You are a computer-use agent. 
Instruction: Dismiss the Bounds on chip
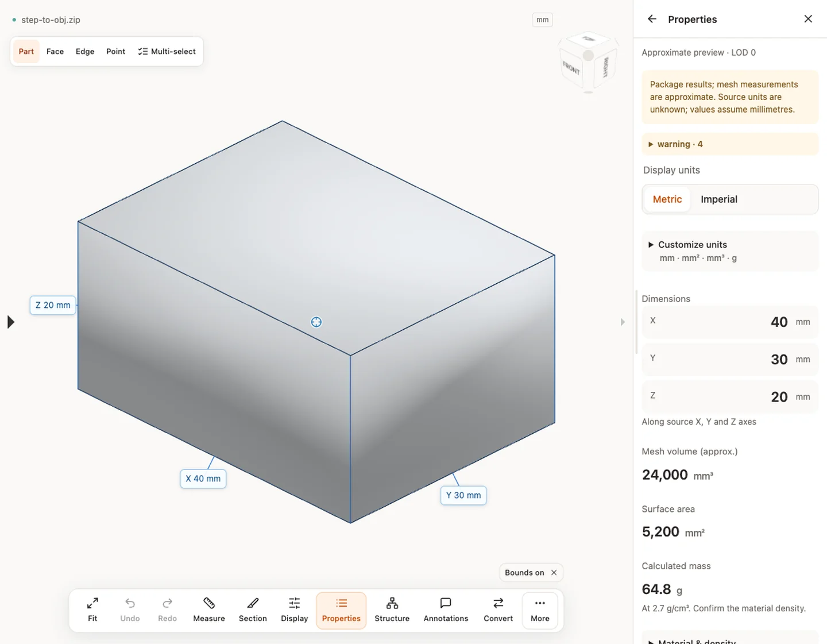[x=554, y=573]
